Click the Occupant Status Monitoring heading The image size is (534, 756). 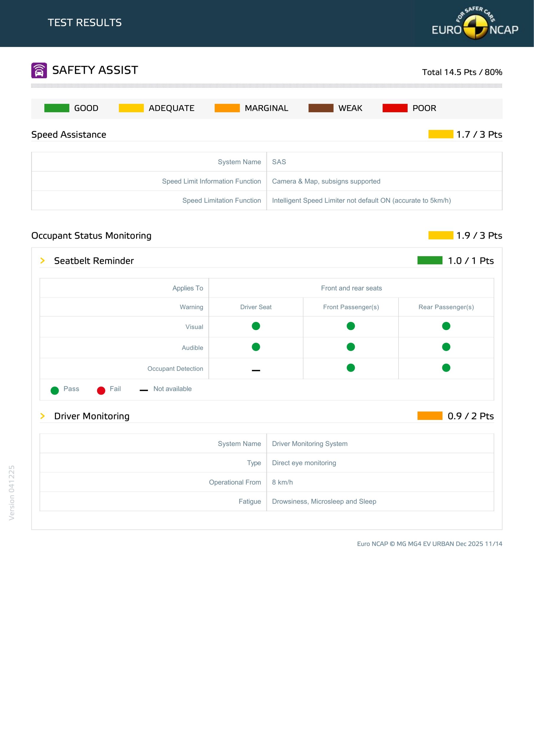click(91, 235)
